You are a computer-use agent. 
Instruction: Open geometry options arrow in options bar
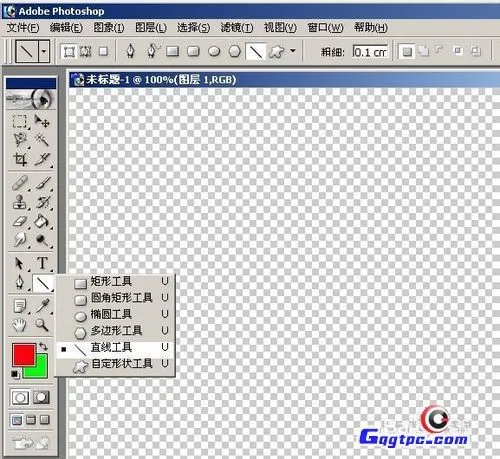[x=293, y=51]
